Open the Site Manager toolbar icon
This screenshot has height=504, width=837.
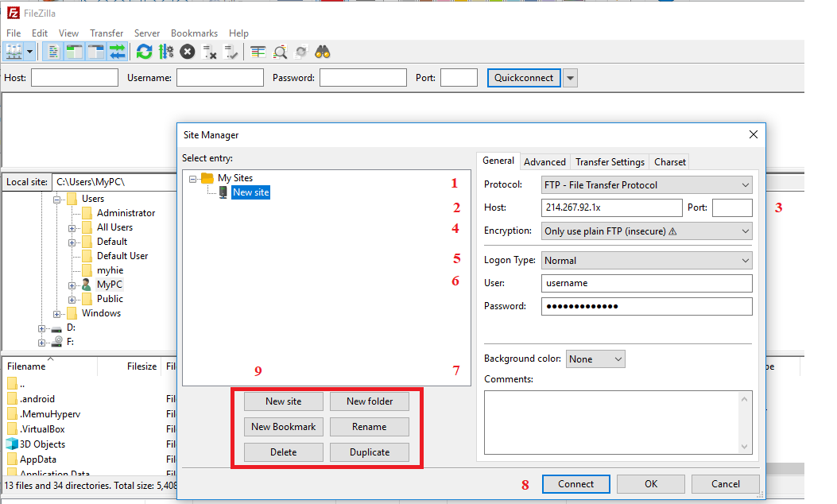[x=14, y=52]
